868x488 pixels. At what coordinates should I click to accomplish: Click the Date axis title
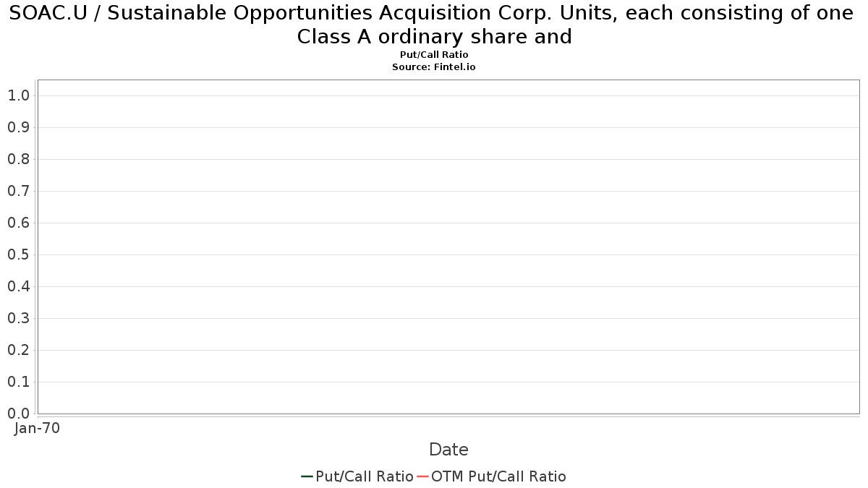(x=448, y=450)
